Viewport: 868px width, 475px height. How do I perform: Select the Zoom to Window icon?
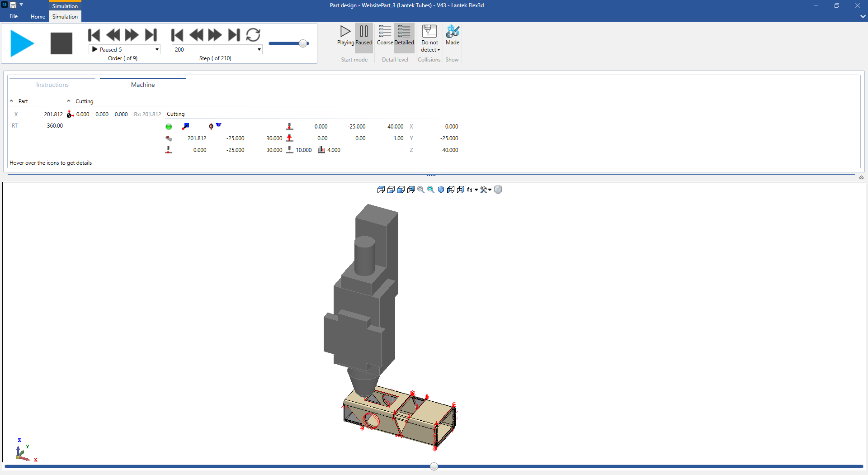(431, 190)
